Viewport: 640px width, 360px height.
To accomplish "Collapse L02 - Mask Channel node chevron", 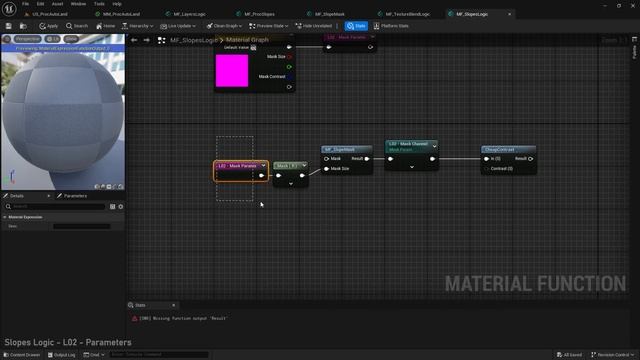I will tap(435, 146).
